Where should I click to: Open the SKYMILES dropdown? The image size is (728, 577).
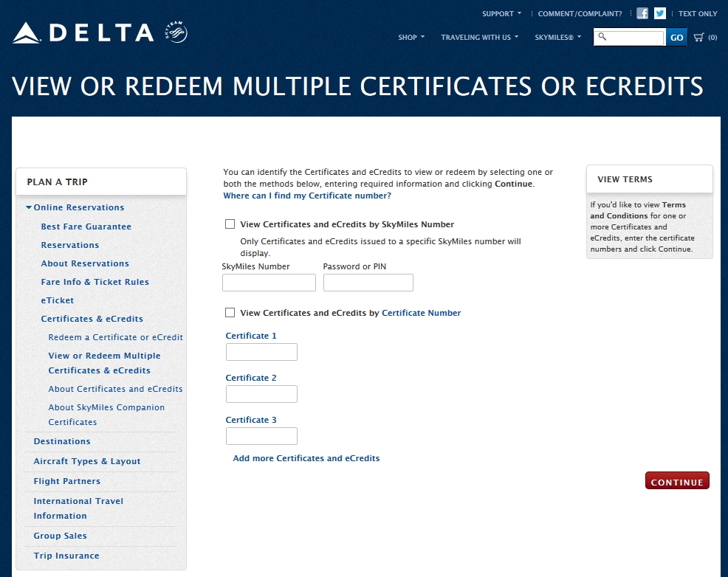[x=557, y=37]
